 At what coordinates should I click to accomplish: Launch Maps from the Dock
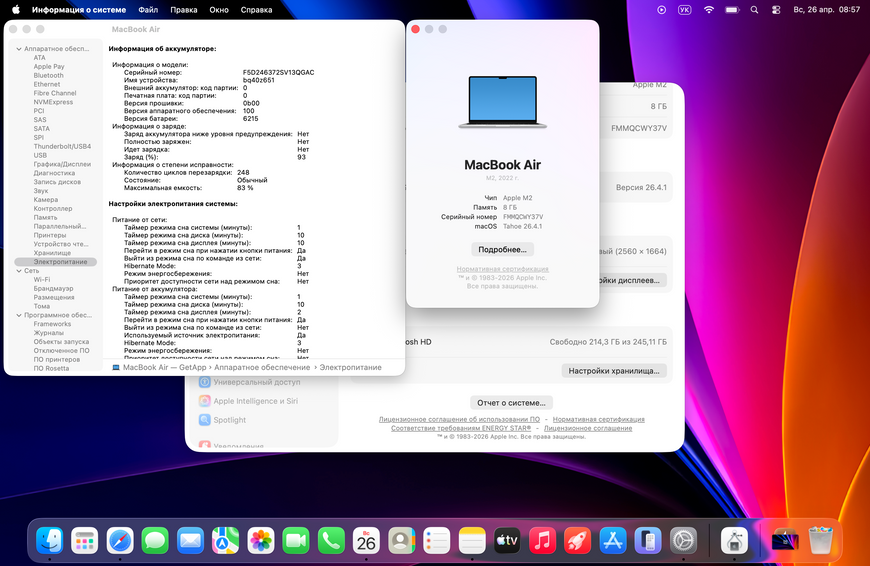click(226, 540)
